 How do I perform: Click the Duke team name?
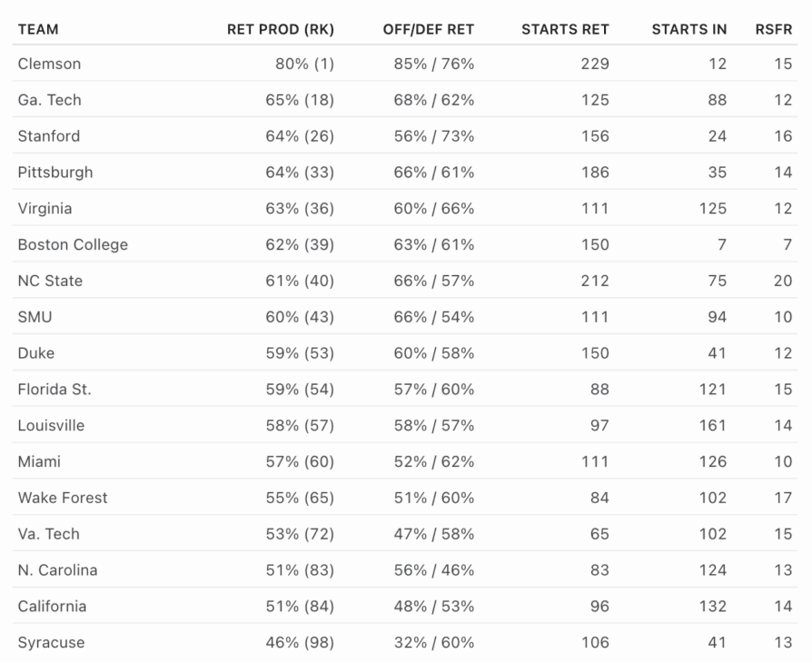(x=35, y=352)
